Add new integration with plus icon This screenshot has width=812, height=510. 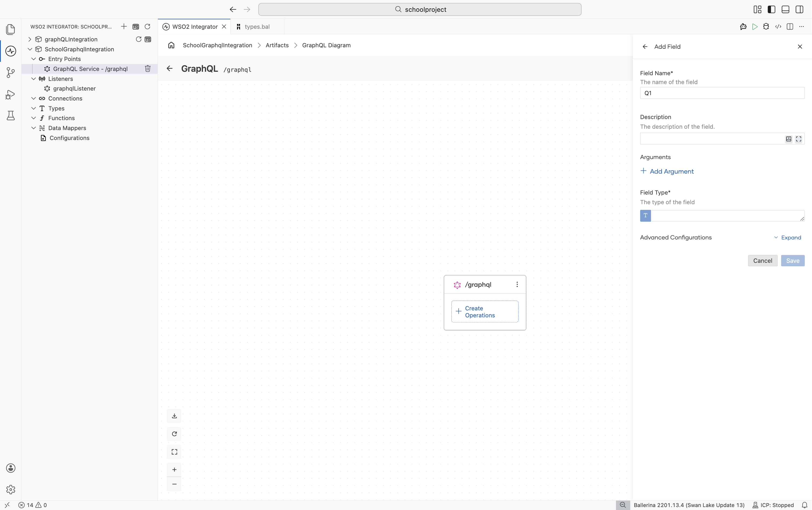pos(124,27)
